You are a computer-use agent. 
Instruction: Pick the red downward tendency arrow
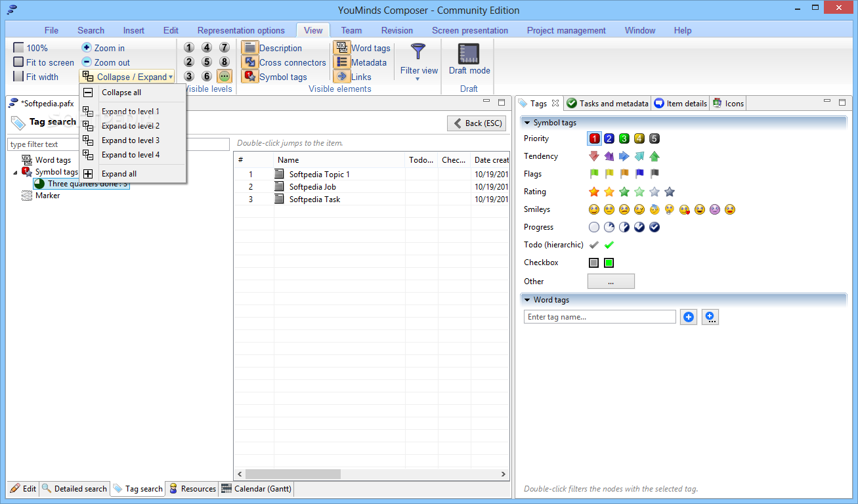point(594,156)
